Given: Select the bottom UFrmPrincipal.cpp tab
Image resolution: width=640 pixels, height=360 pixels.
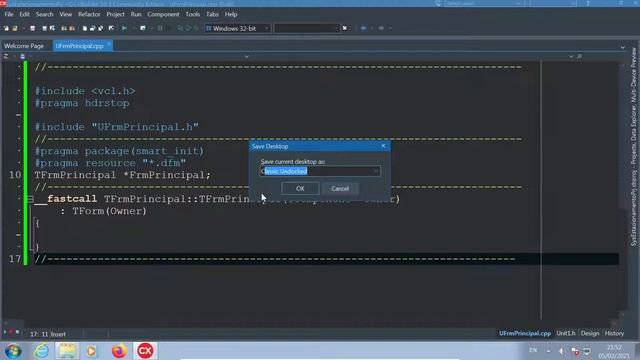Looking at the screenshot, I should coord(525,333).
